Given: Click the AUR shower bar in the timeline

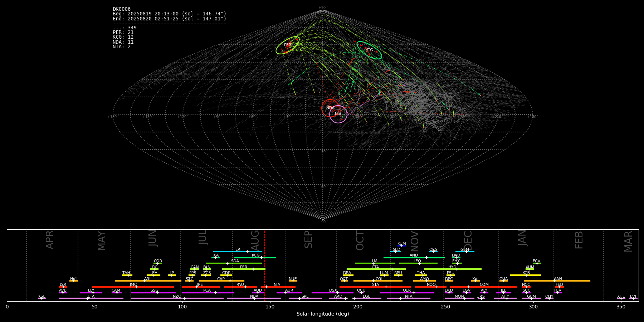Looking at the screenshot, I should [289, 293].
